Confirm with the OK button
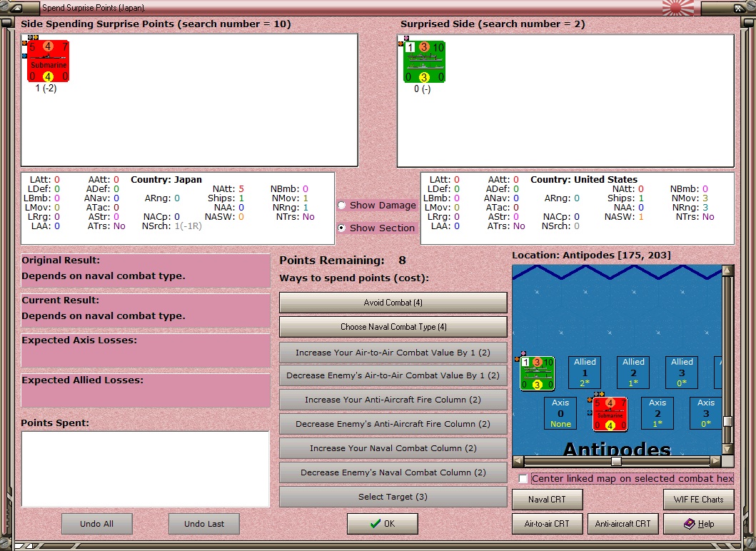 (x=383, y=524)
